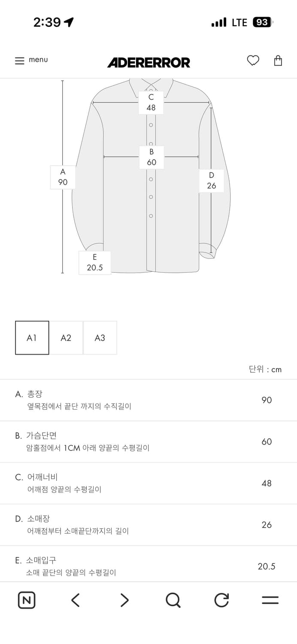Select the A2 size option
The image size is (297, 644).
click(x=66, y=338)
